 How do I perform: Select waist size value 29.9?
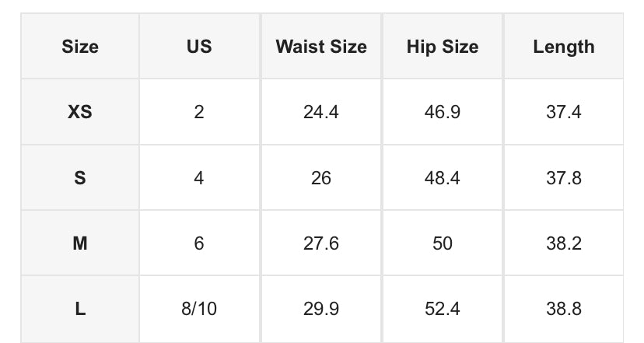(x=320, y=309)
